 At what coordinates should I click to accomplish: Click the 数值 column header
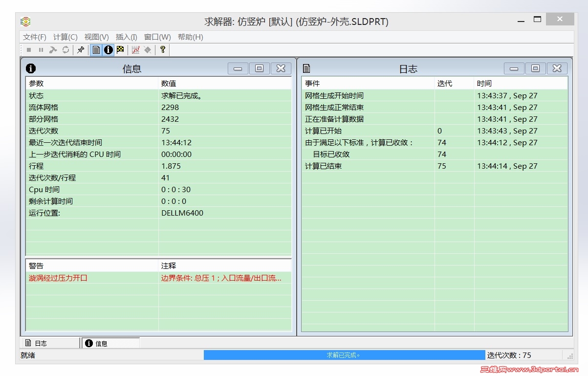pyautogui.click(x=225, y=84)
